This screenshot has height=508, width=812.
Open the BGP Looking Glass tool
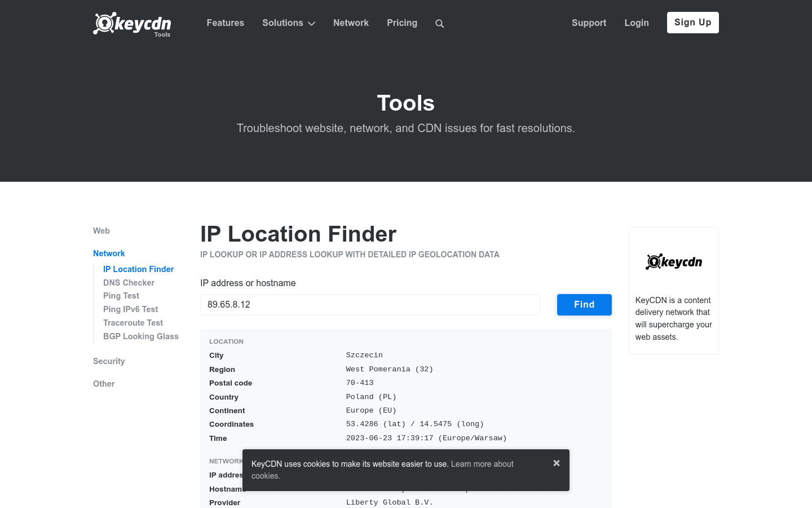pyautogui.click(x=140, y=336)
